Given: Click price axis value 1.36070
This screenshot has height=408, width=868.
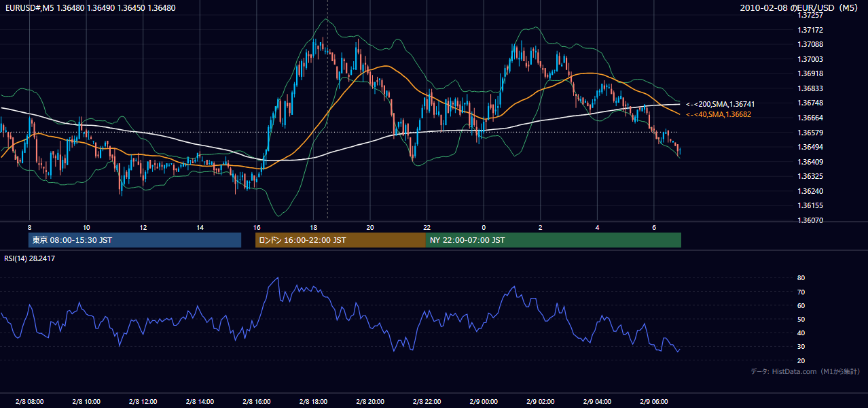Looking at the screenshot, I should [812, 220].
